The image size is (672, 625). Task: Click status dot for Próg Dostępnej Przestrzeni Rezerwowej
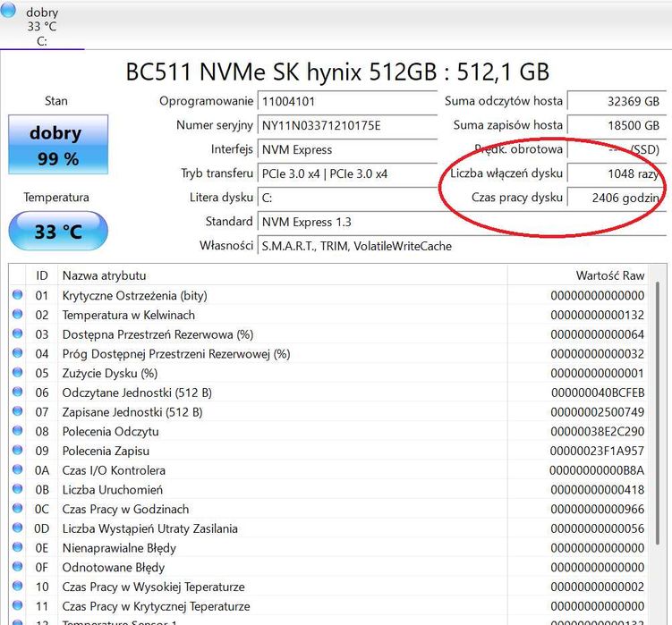pos(18,353)
